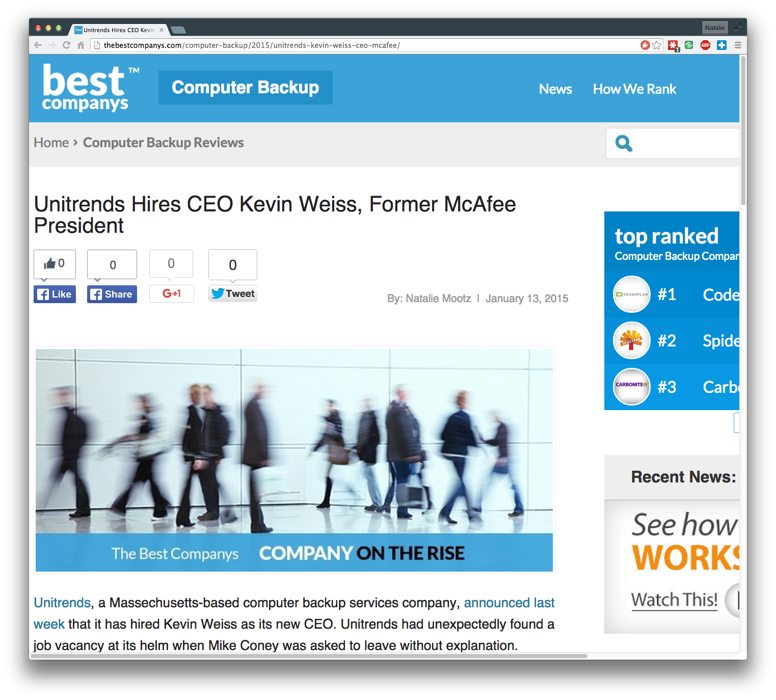Click the 'top ranked' sidebar heading
Viewport: 776px width, 700px height.
(x=666, y=236)
